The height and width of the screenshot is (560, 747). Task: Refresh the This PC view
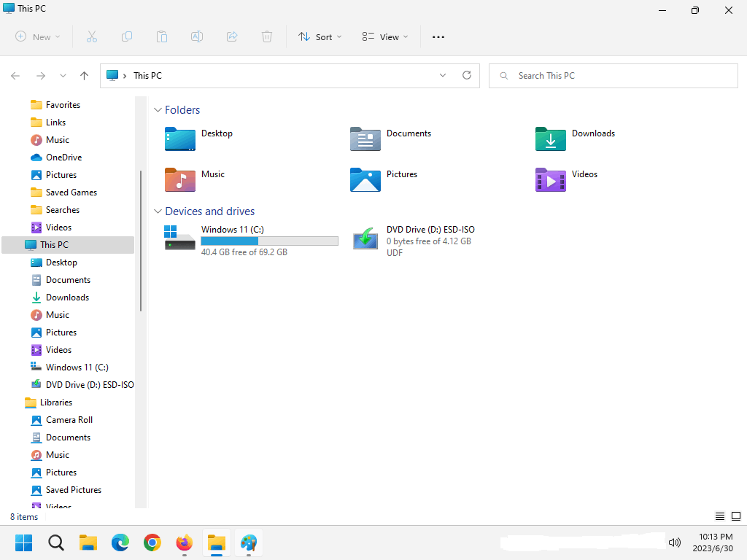467,75
